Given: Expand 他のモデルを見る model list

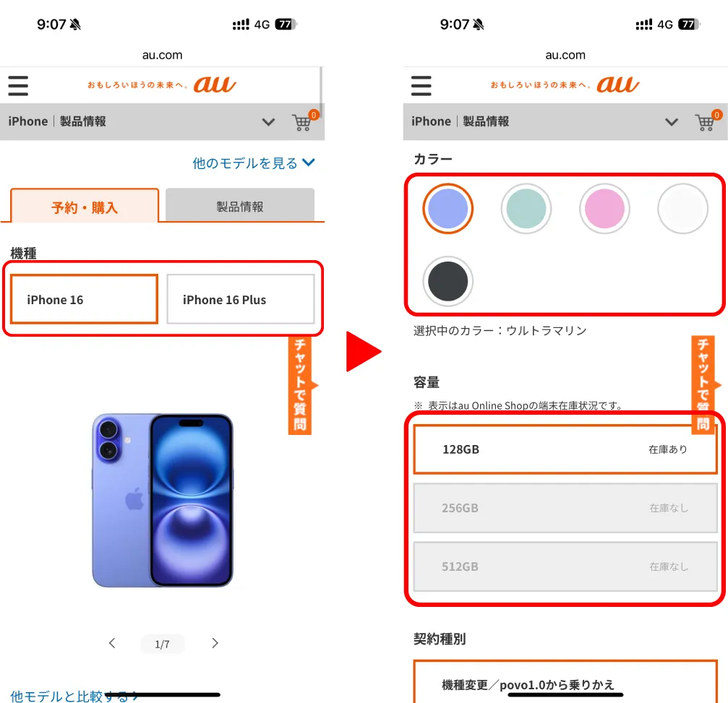Looking at the screenshot, I should pos(254,163).
